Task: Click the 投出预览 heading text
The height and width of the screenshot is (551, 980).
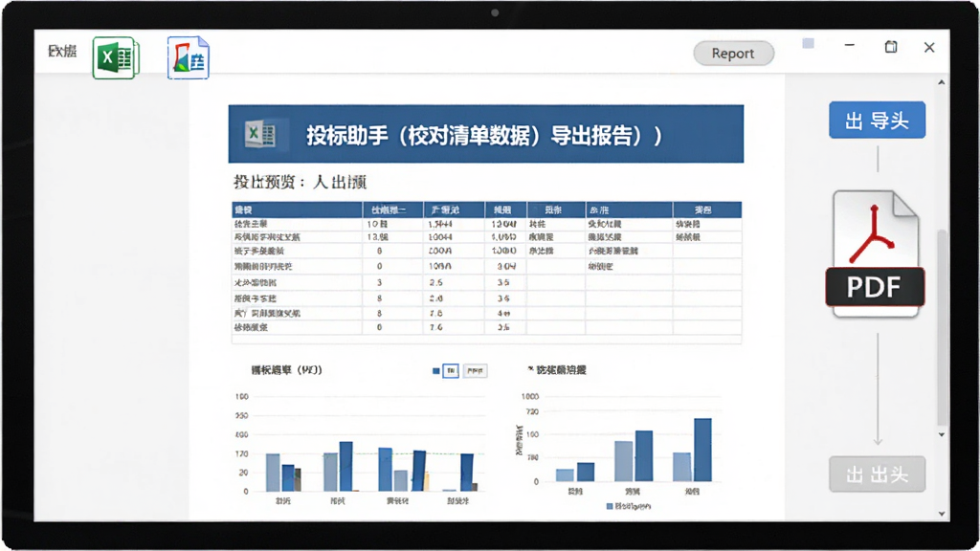Action: point(300,182)
